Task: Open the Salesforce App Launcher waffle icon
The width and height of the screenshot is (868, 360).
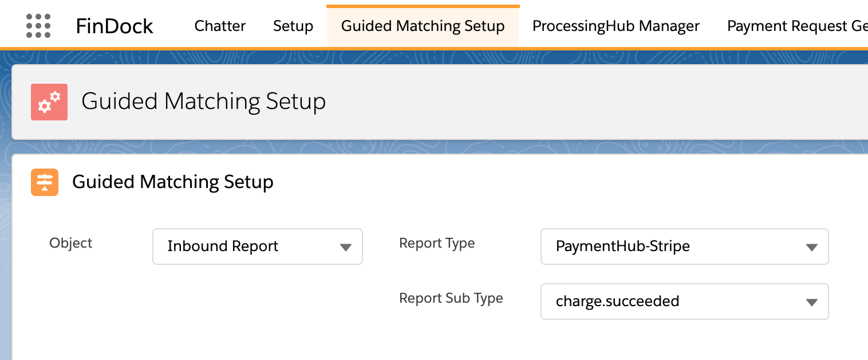Action: tap(38, 25)
